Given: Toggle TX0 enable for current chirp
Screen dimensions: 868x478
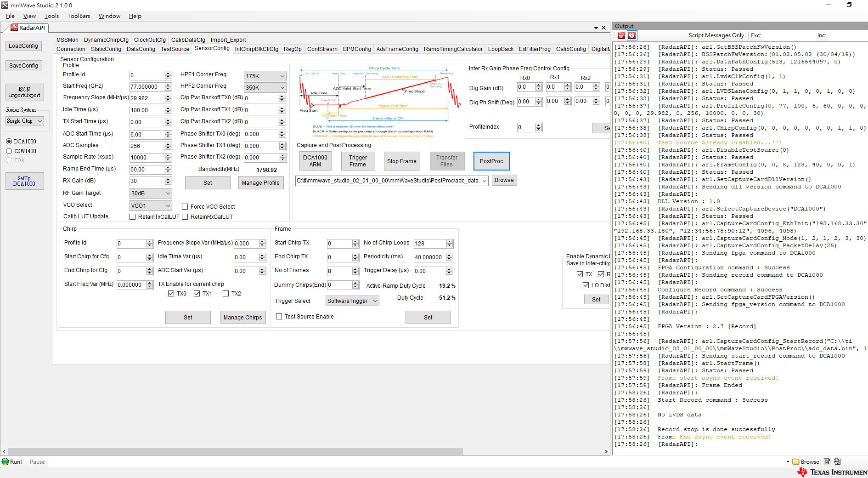Looking at the screenshot, I should point(171,294).
